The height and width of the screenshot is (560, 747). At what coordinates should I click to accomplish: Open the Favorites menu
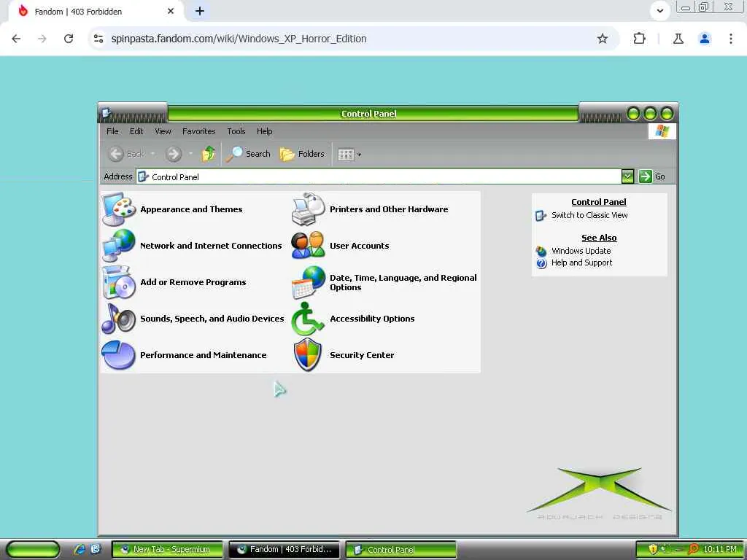[x=198, y=131]
